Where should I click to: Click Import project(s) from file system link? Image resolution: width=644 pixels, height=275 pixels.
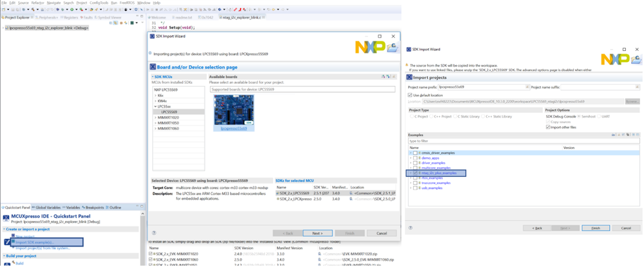point(43,248)
